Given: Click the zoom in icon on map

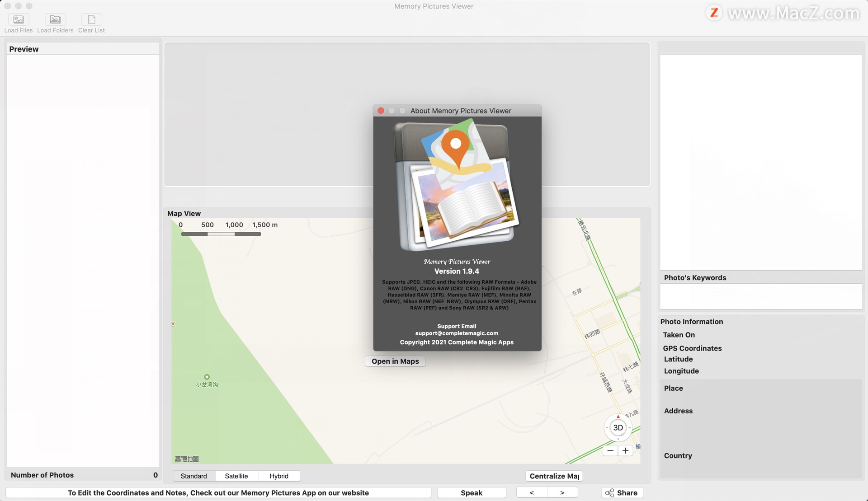Looking at the screenshot, I should click(625, 450).
